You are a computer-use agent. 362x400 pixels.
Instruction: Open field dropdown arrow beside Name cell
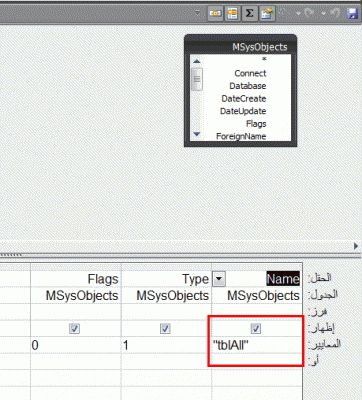pyautogui.click(x=219, y=279)
